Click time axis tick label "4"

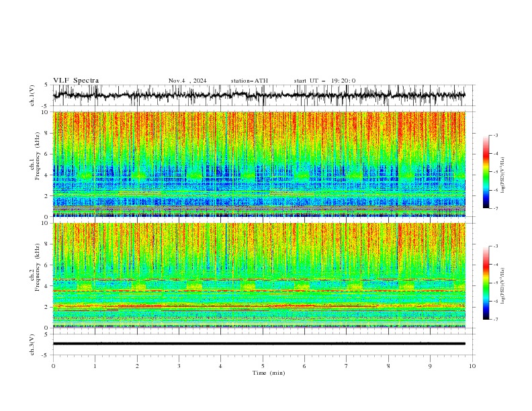click(x=220, y=366)
